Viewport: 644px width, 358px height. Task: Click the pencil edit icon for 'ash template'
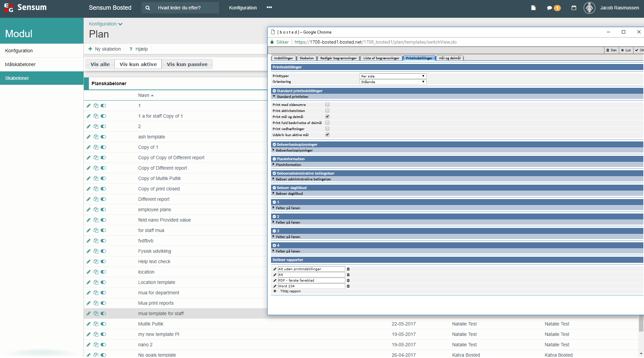coord(89,137)
